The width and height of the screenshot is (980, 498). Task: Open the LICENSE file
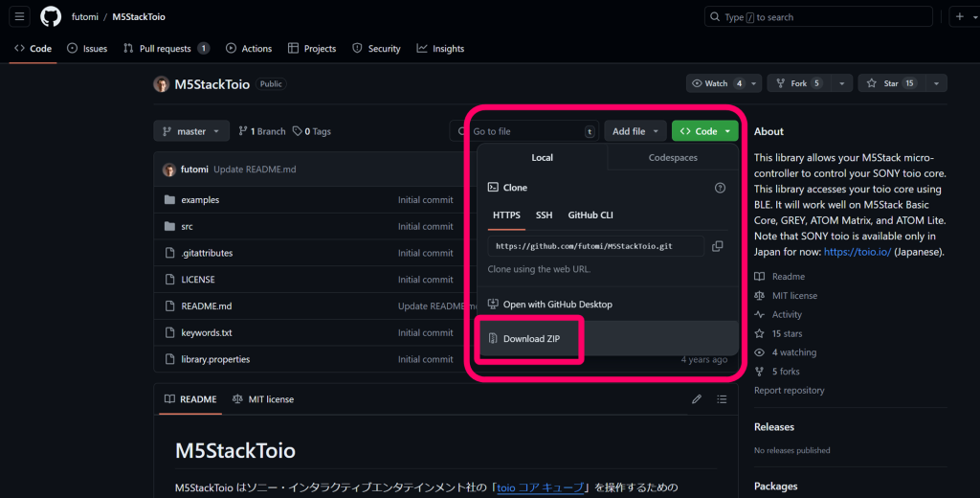pyautogui.click(x=198, y=280)
